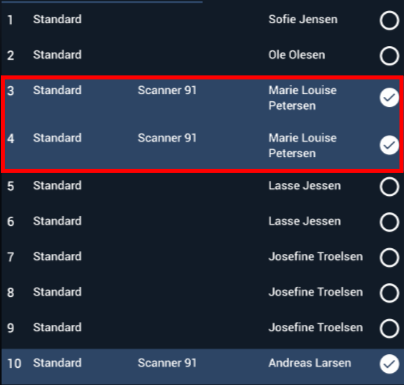Tick the empty circle for Ole Olesen
This screenshot has width=404, height=385.
(389, 56)
